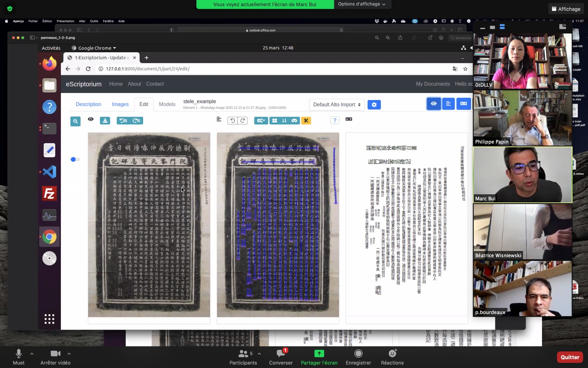Toggle the small blue switch left of image

75,159
